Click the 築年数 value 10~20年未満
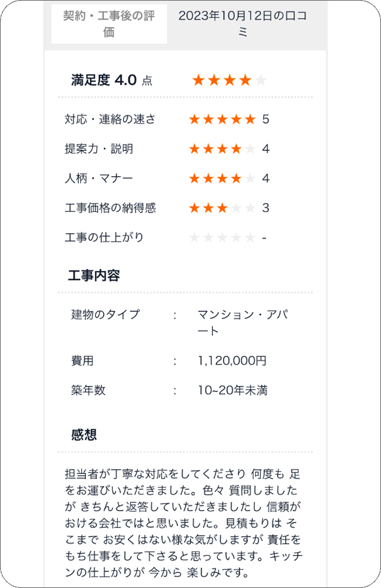Screen dimensions: 381x588 click(232, 391)
